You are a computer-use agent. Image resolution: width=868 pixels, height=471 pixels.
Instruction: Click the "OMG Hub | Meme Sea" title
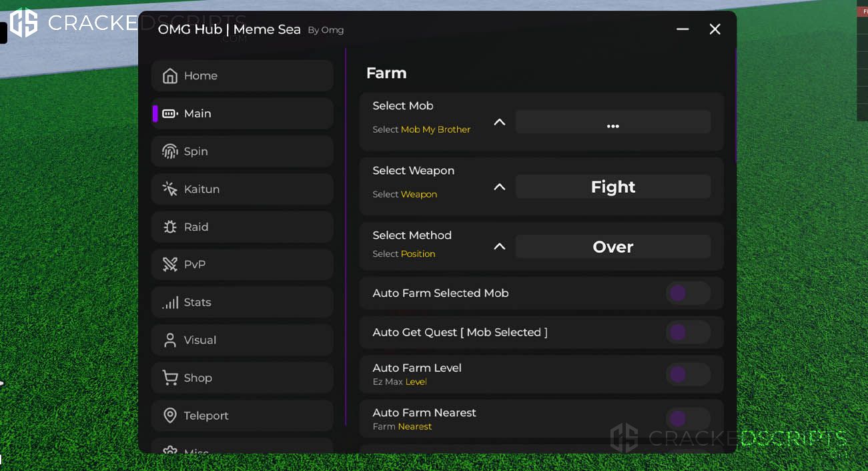pyautogui.click(x=230, y=29)
